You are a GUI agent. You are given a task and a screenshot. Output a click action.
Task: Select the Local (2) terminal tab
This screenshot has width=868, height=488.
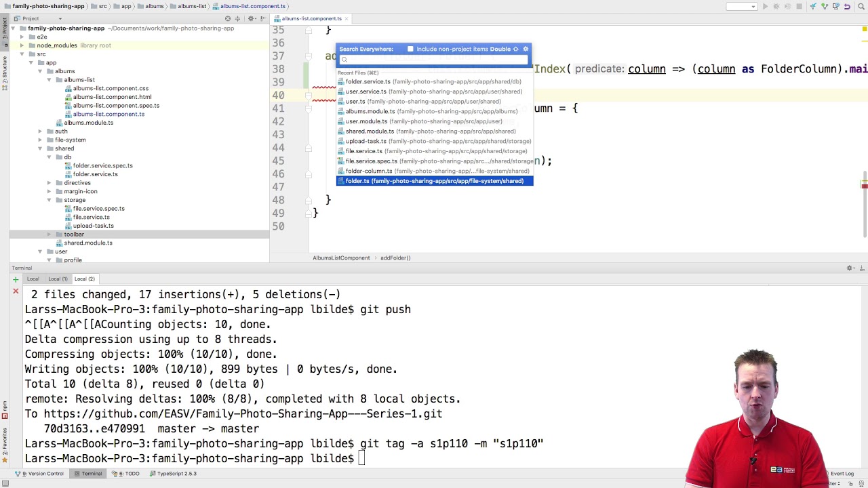pos(85,279)
